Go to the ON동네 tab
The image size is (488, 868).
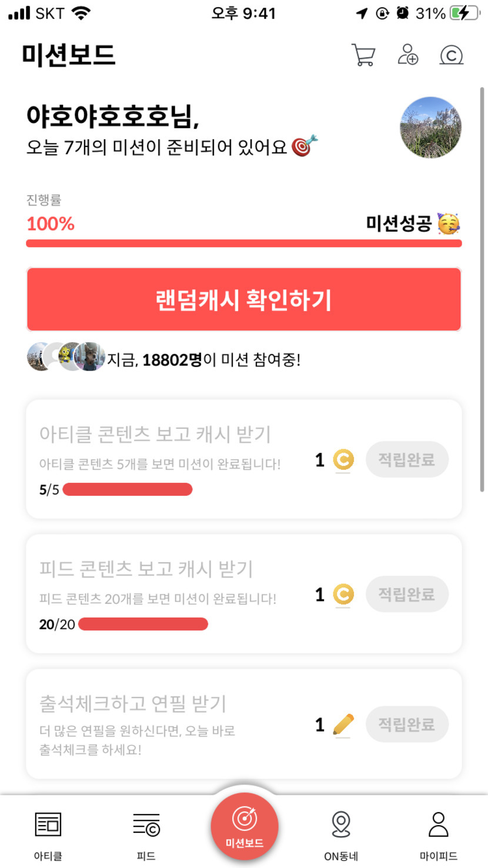[x=341, y=834]
